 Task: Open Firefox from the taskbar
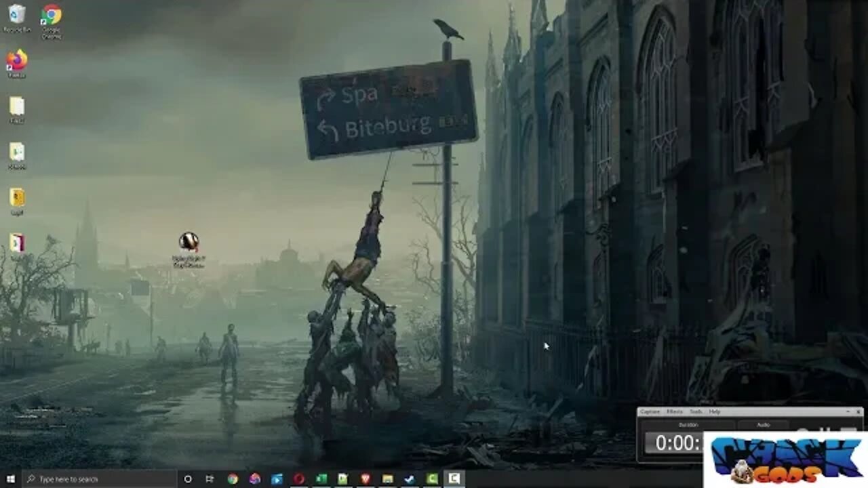click(x=254, y=479)
